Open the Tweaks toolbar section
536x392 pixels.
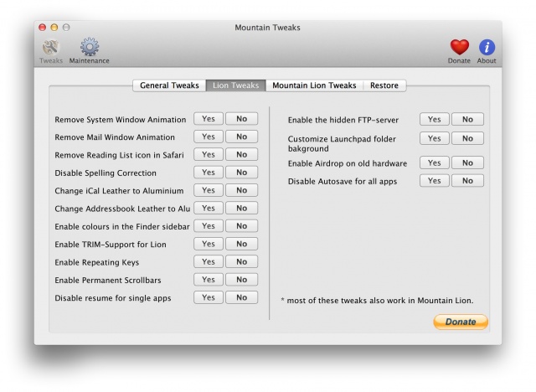(x=50, y=51)
